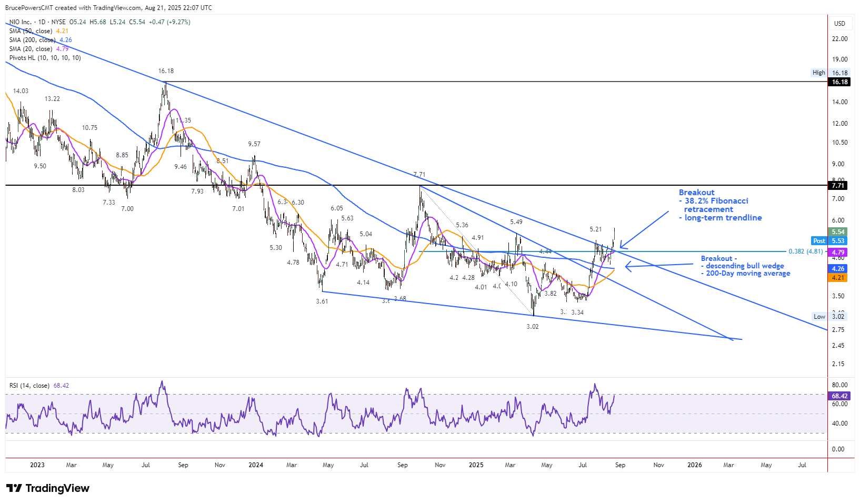This screenshot has width=860, height=504.
Task: Select the Breakout 38.2% Fibonacci retracement annotation
Action: 720,205
